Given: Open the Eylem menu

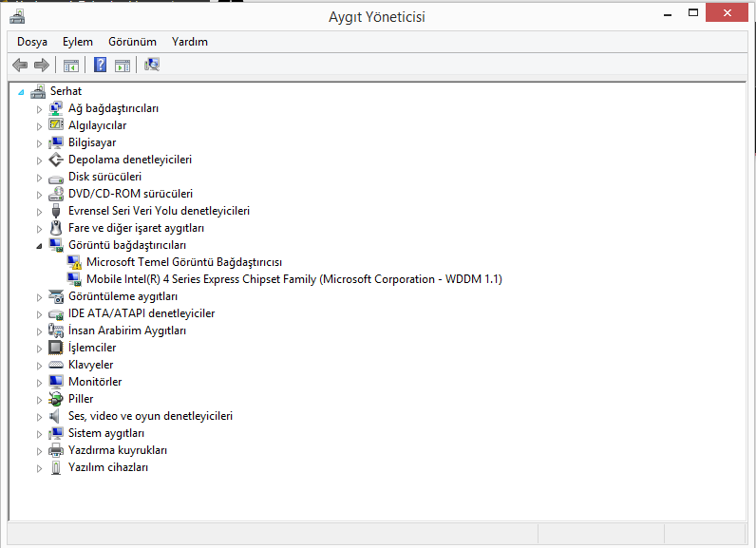Looking at the screenshot, I should (x=78, y=42).
